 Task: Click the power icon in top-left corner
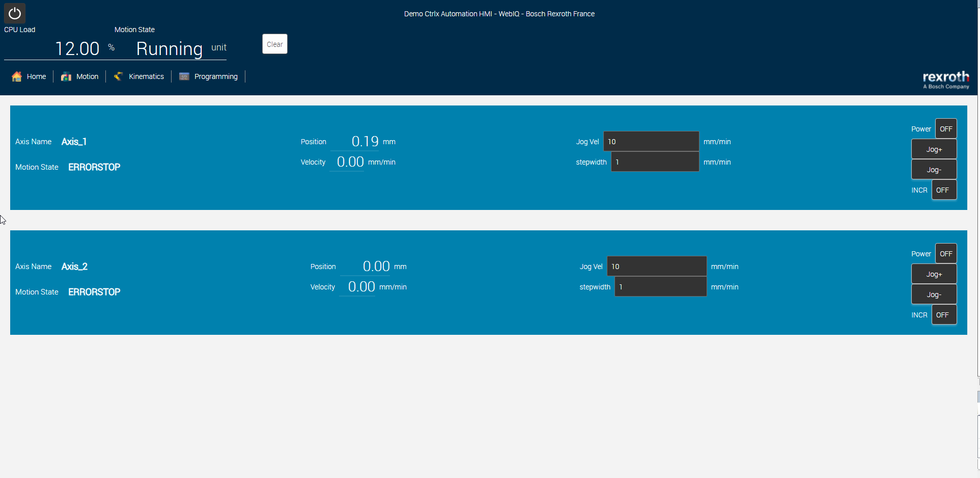15,13
